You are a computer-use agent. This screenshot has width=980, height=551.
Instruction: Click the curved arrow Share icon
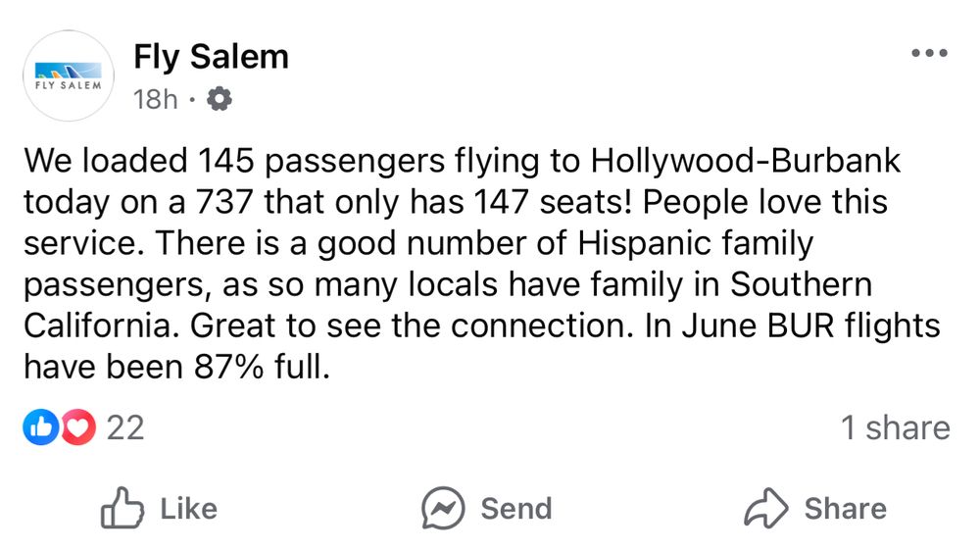click(x=765, y=508)
